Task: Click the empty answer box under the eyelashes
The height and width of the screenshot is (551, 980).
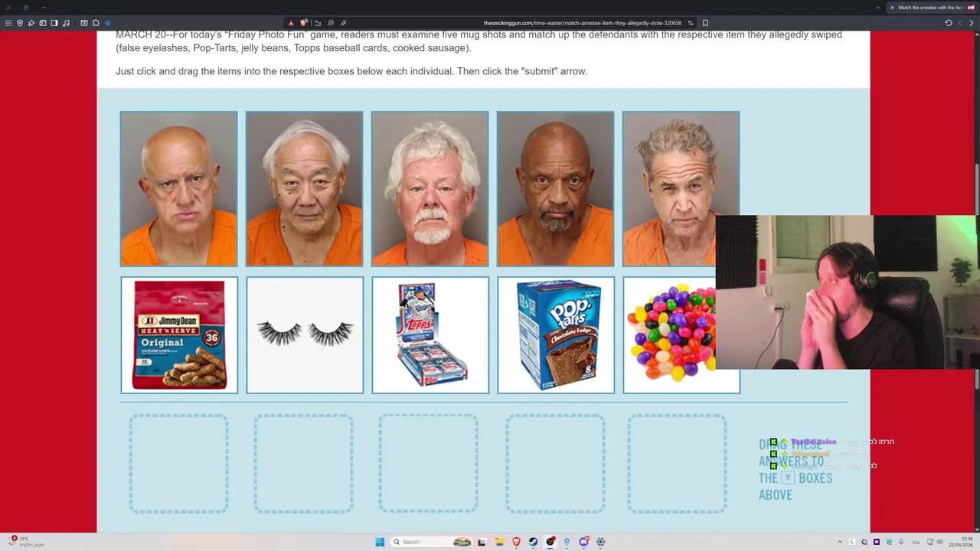Action: (303, 464)
